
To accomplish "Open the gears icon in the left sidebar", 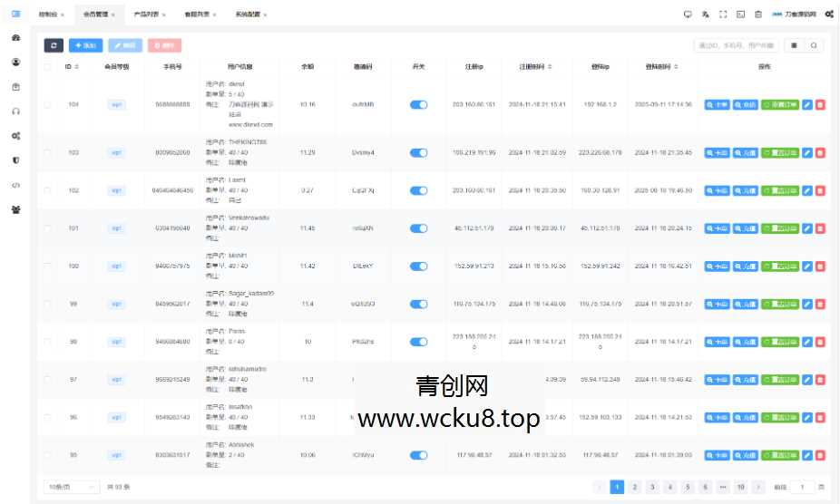I will click(15, 136).
